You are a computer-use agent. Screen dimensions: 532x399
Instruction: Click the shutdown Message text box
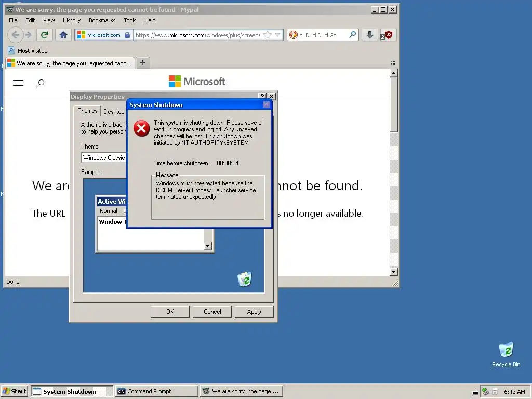pyautogui.click(x=208, y=198)
